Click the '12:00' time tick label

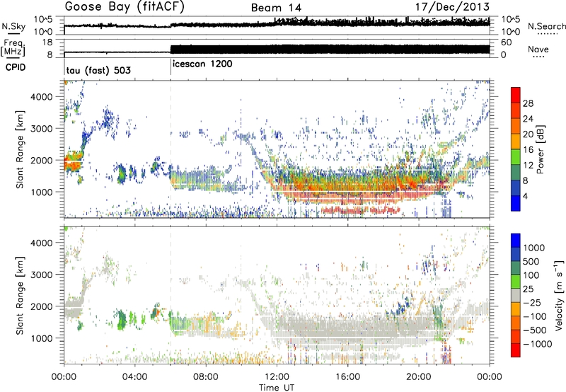click(x=277, y=377)
